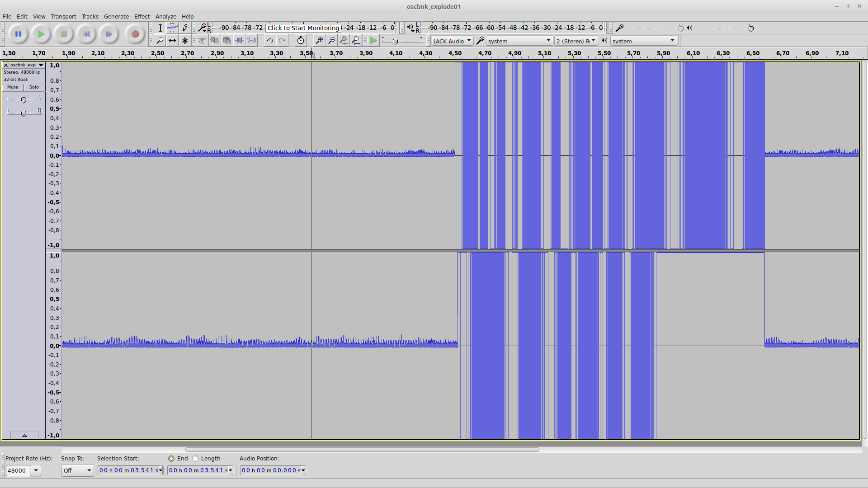Select the End radio button
Viewport: 868px width, 488px height.
click(171, 459)
